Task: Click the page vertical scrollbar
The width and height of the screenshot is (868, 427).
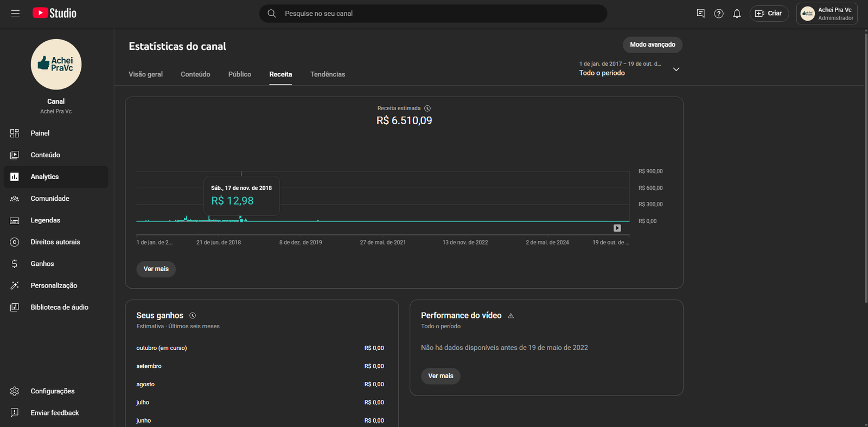Action: [865, 163]
